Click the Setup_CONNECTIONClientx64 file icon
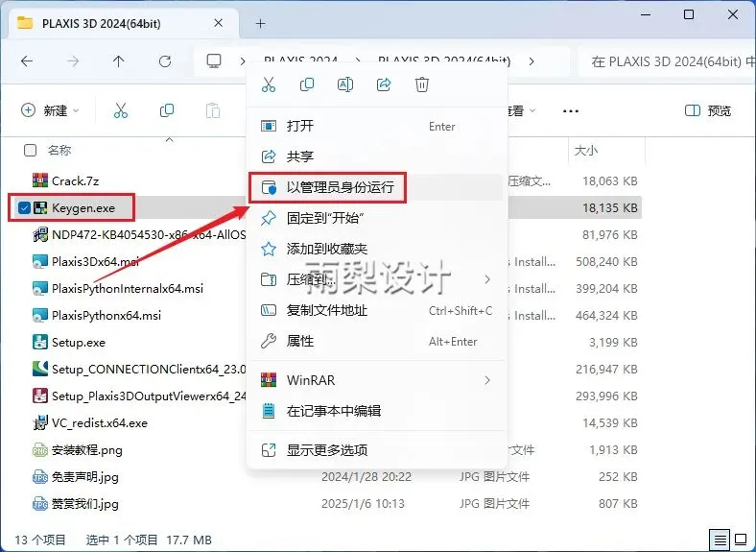The image size is (756, 552). click(x=40, y=370)
